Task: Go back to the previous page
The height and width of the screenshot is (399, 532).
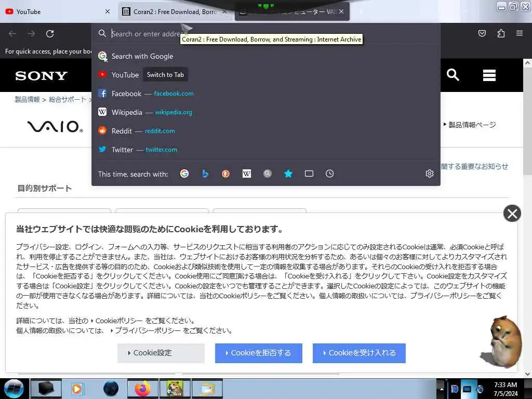Action: click(12, 34)
